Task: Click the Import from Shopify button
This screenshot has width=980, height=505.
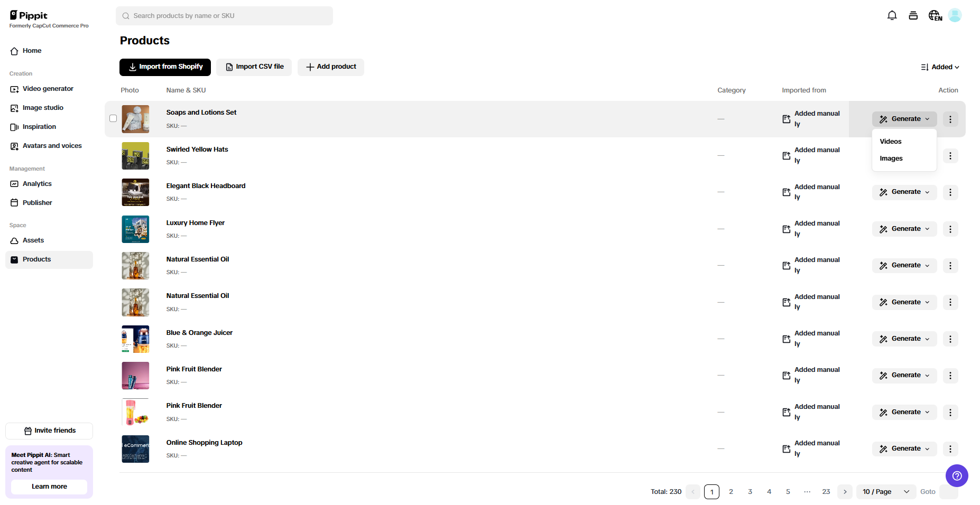Action: point(165,67)
